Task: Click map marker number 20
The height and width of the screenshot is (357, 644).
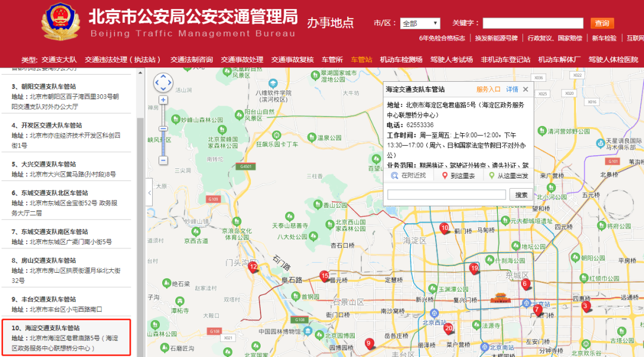Action: (448, 328)
